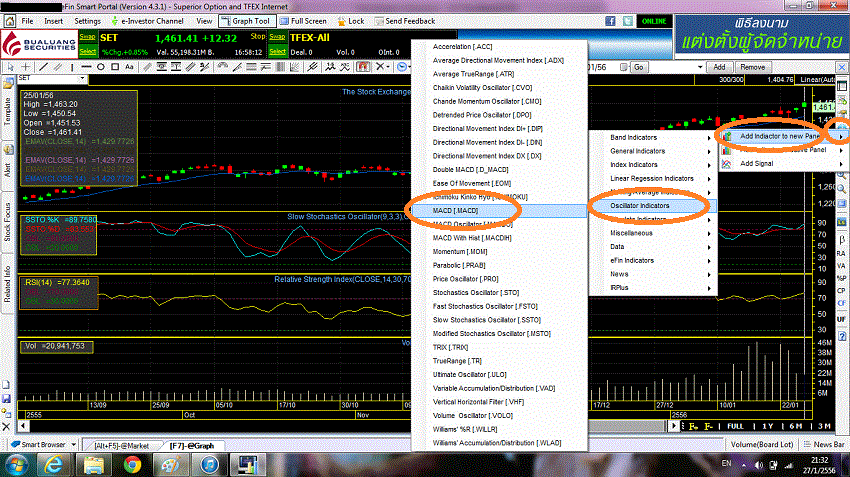
Task: Open the File menu
Action: (27, 21)
